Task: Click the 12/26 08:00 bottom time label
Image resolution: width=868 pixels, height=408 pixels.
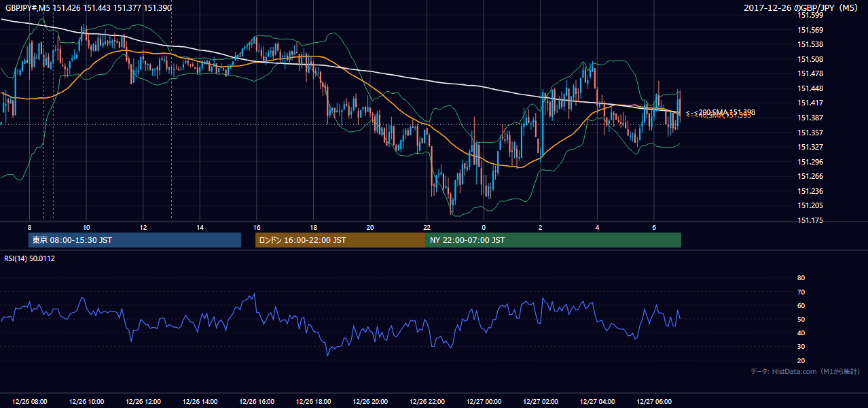Action: point(30,402)
